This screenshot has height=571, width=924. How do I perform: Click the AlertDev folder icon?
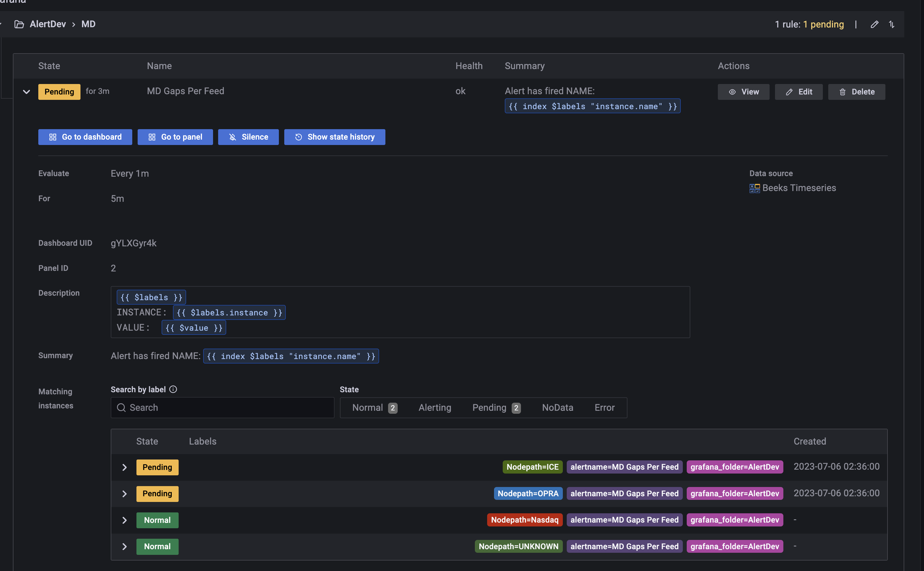point(19,25)
